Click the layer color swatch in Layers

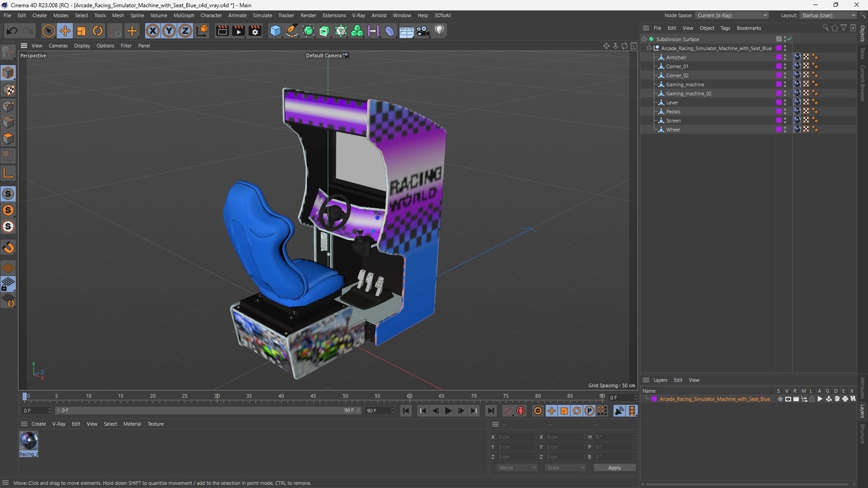[654, 399]
